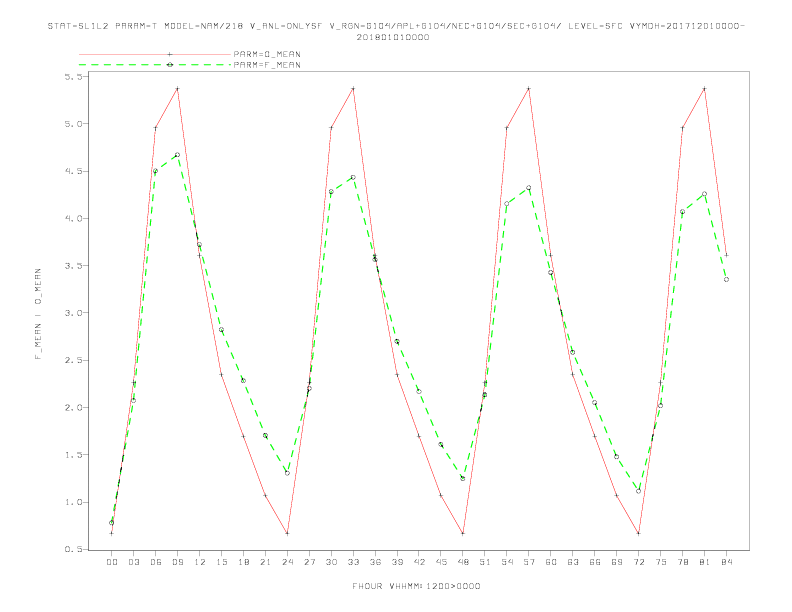Click the 15 forecast hour tick label

click(221, 562)
